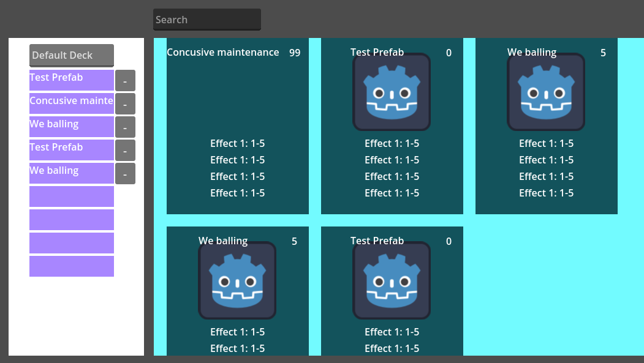Screen dimensions: 644x363
Task: Click the Godot icon on the We balling card beneath Concusive maintenance
Action: click(237, 280)
